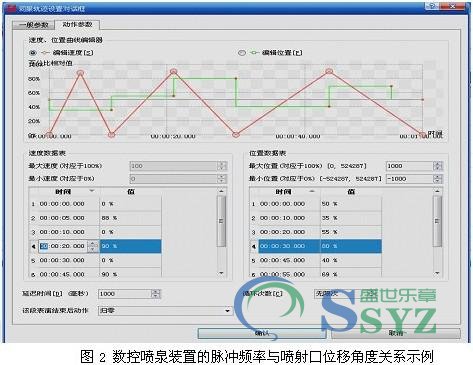Screen dimensions: 473x365
Task: Sort speed table by 时间 column arrow
Action: pyautogui.click(x=92, y=191)
